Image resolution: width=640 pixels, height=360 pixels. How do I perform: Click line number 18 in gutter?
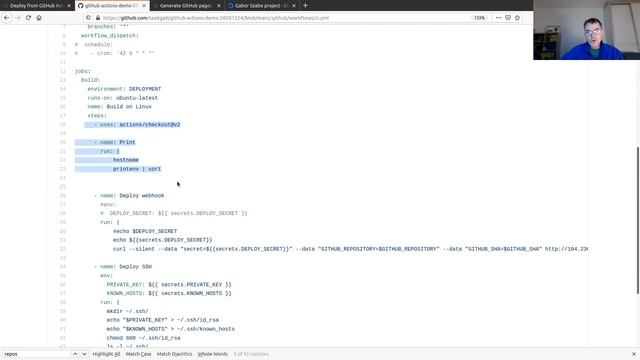[x=62, y=124]
